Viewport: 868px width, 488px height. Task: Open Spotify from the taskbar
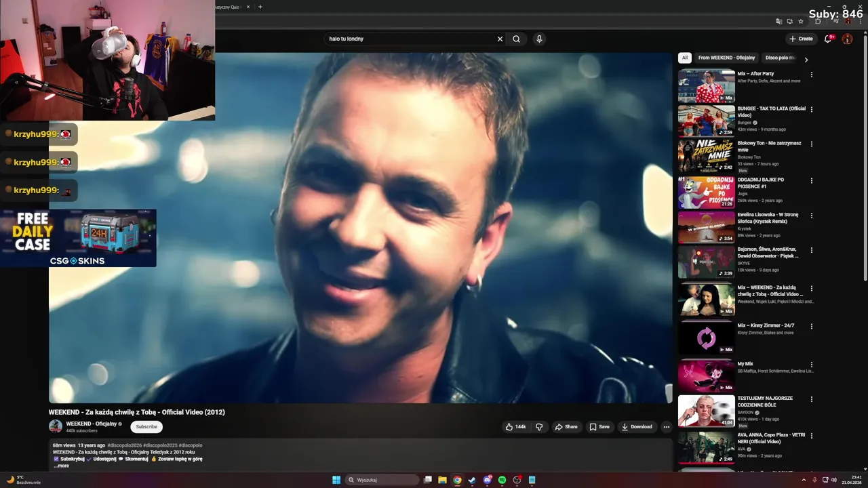click(x=502, y=480)
